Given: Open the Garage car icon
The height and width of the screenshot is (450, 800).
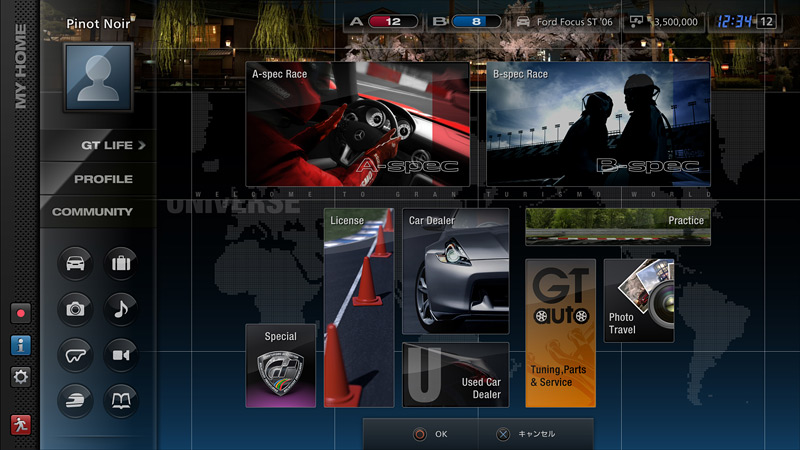Looking at the screenshot, I should point(76,265).
